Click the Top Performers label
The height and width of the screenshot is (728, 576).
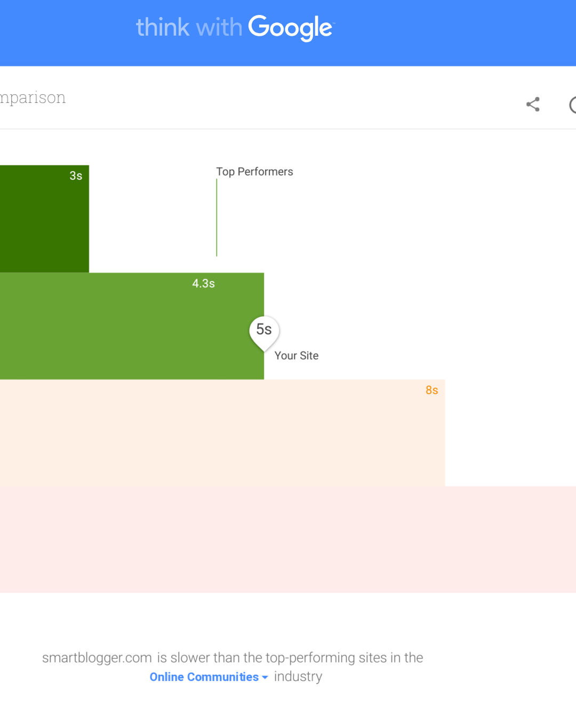tap(254, 172)
